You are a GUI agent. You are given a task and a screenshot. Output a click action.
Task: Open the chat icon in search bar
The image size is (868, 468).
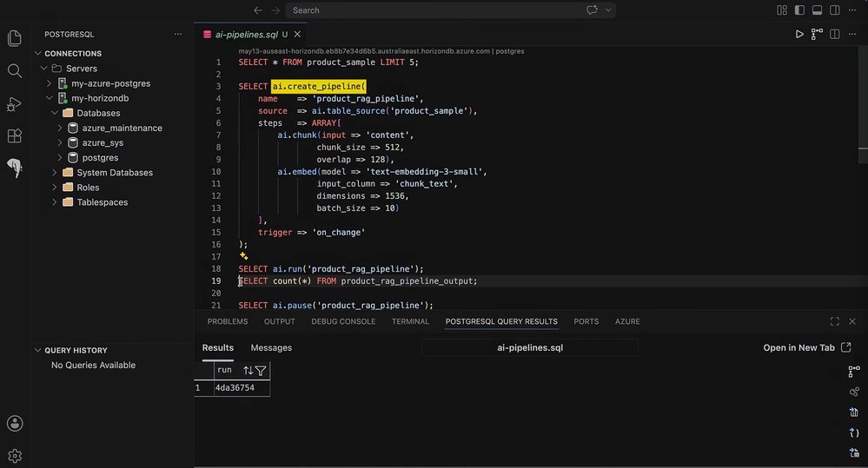(593, 10)
